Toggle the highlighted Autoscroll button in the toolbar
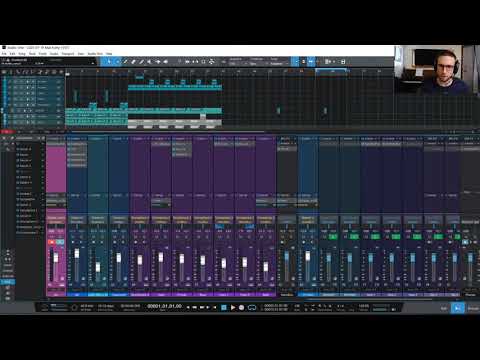 (311, 62)
